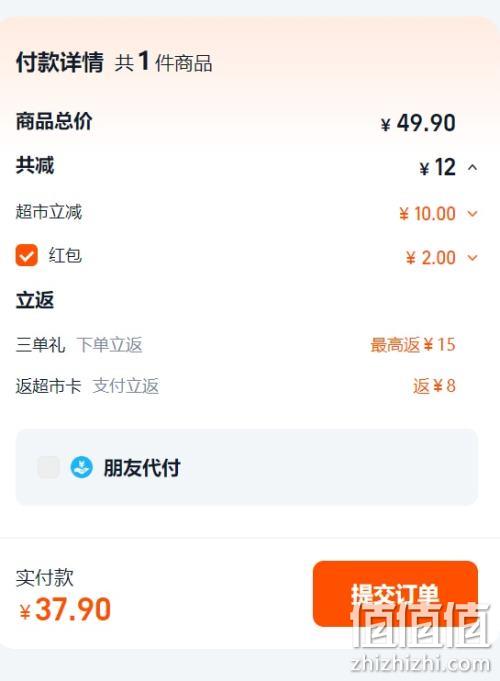This screenshot has width=500, height=681.
Task: Enable the 朋友代付 friend-pay checkbox
Action: [48, 467]
